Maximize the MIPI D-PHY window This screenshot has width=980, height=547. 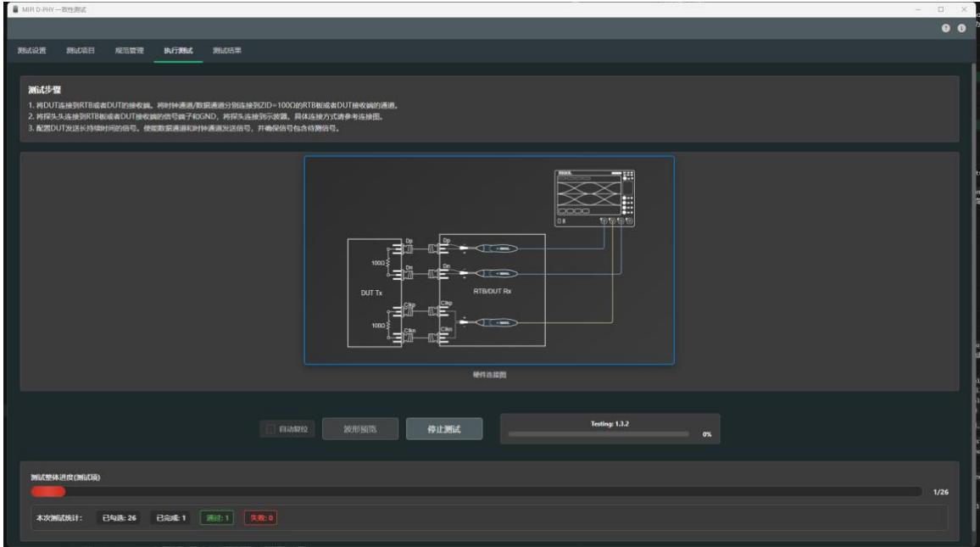coord(941,9)
